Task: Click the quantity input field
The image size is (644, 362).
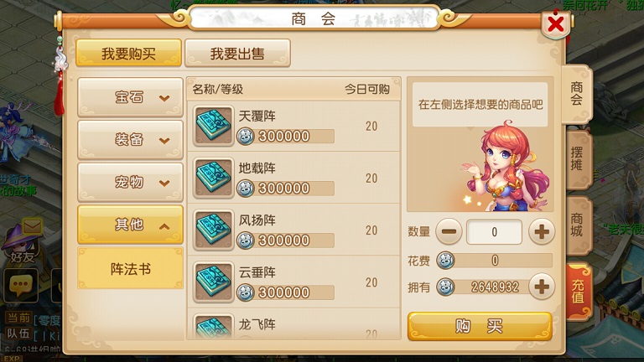Action: (x=495, y=232)
